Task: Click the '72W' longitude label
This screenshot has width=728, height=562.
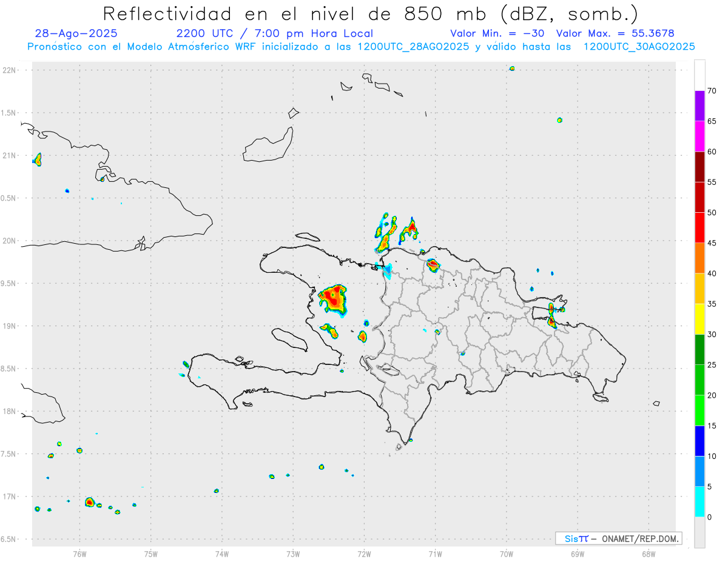Action: (364, 554)
